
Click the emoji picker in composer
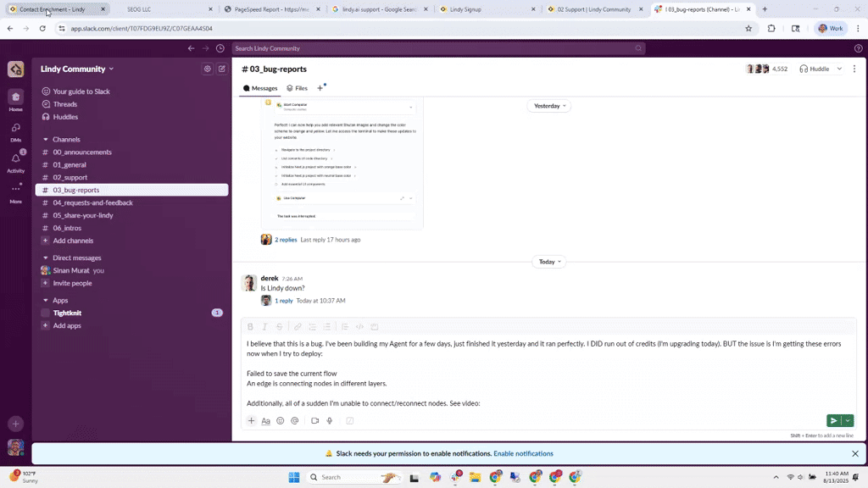(x=281, y=421)
